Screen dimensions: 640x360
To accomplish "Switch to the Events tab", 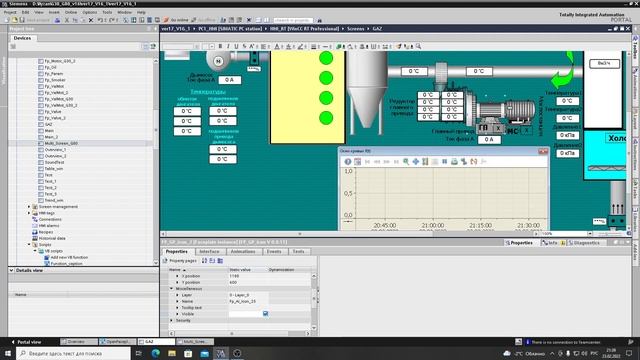I will [274, 251].
